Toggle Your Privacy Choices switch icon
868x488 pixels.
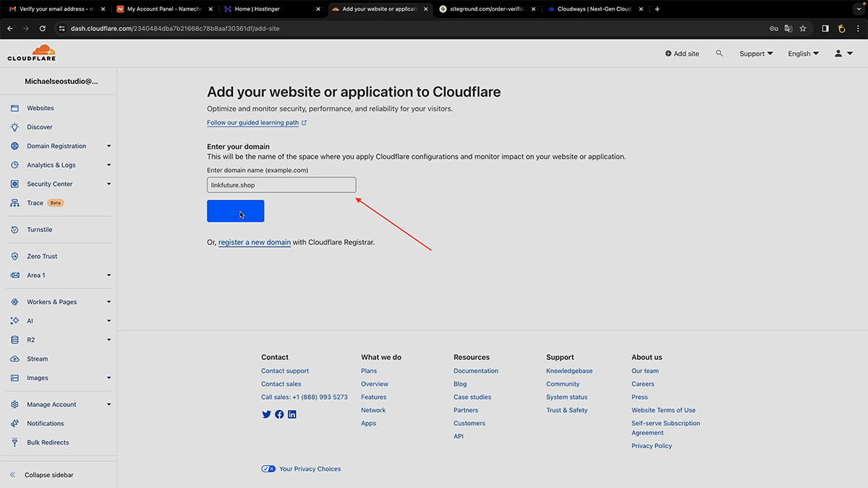(268, 468)
